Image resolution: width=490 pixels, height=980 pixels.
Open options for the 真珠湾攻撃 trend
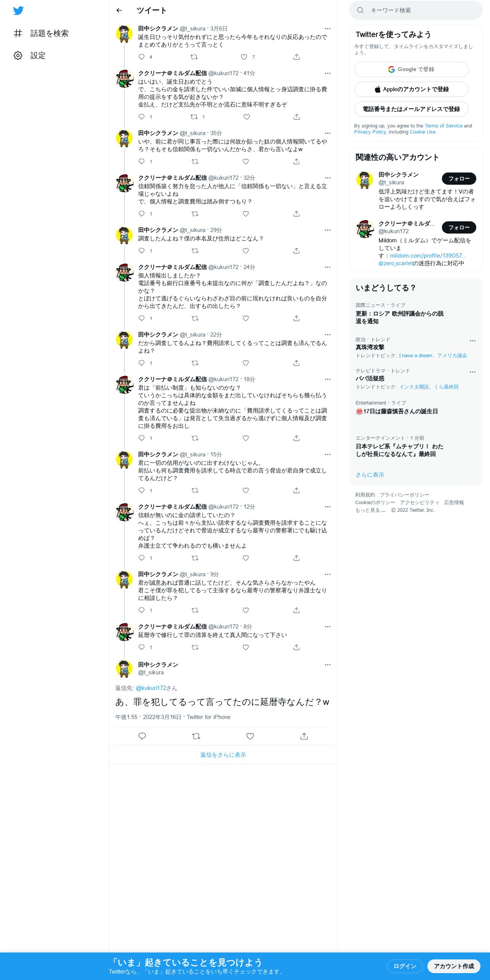point(472,341)
